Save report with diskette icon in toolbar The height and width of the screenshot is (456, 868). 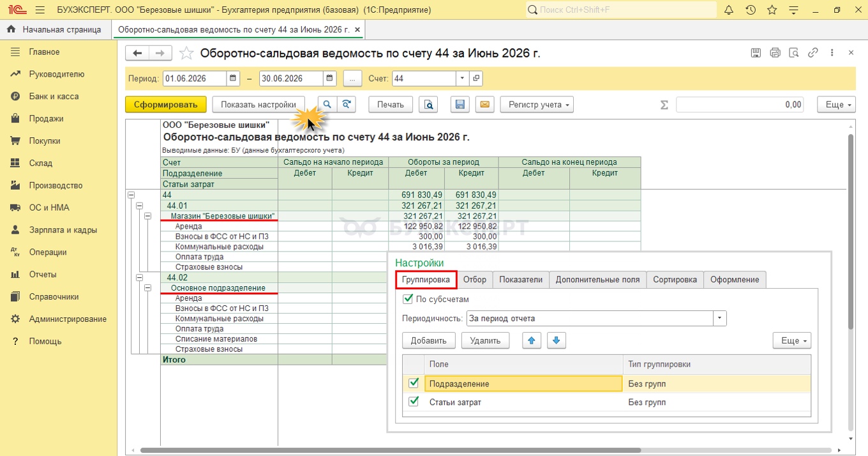(x=460, y=104)
